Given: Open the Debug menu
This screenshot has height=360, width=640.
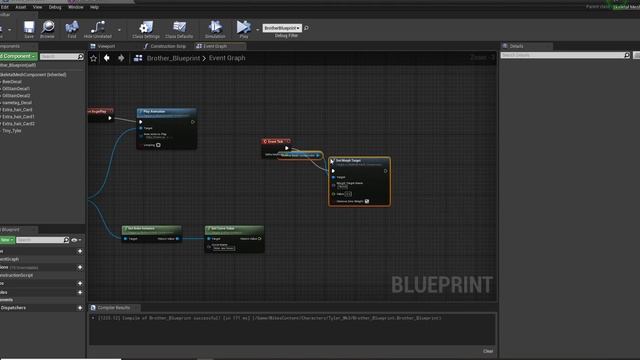Looking at the screenshot, I should coord(55,7).
